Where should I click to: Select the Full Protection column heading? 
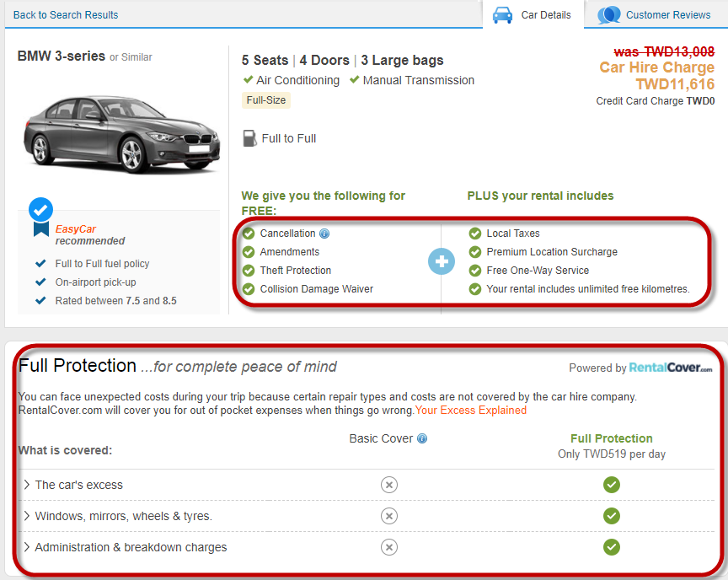(x=612, y=438)
